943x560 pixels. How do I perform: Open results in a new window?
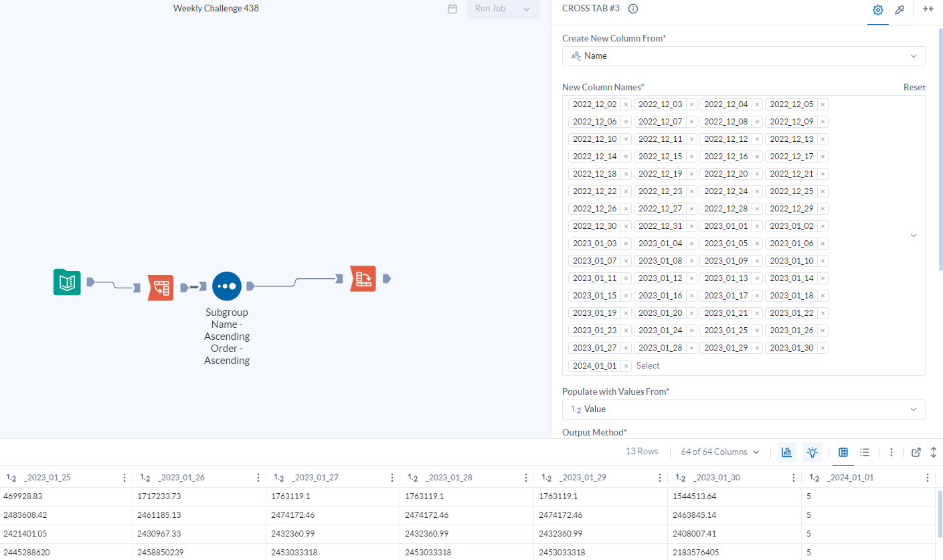[916, 452]
